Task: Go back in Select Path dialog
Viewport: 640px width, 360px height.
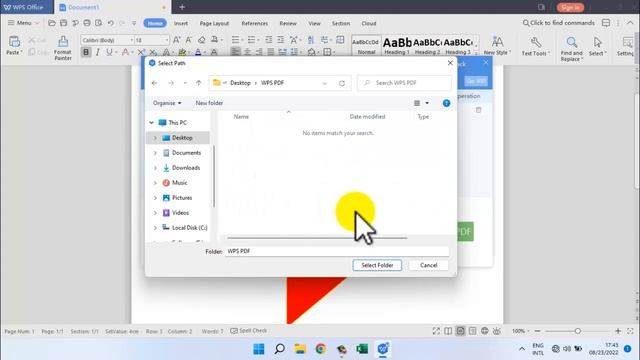Action: (x=154, y=83)
